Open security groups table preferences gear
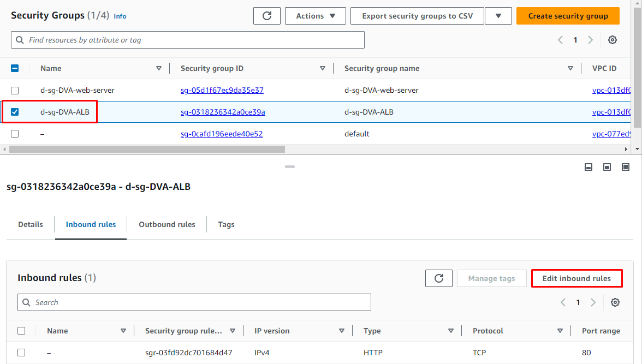 click(x=613, y=40)
